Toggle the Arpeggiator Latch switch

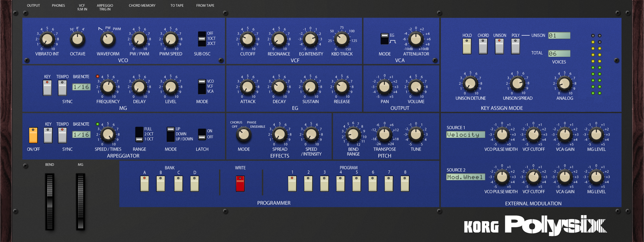(x=202, y=134)
